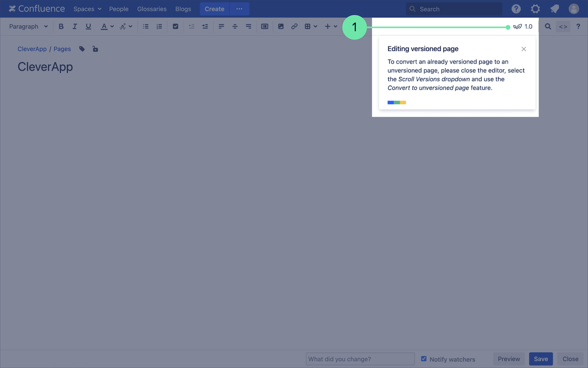Expand the plus insert more content menu

[x=331, y=27]
